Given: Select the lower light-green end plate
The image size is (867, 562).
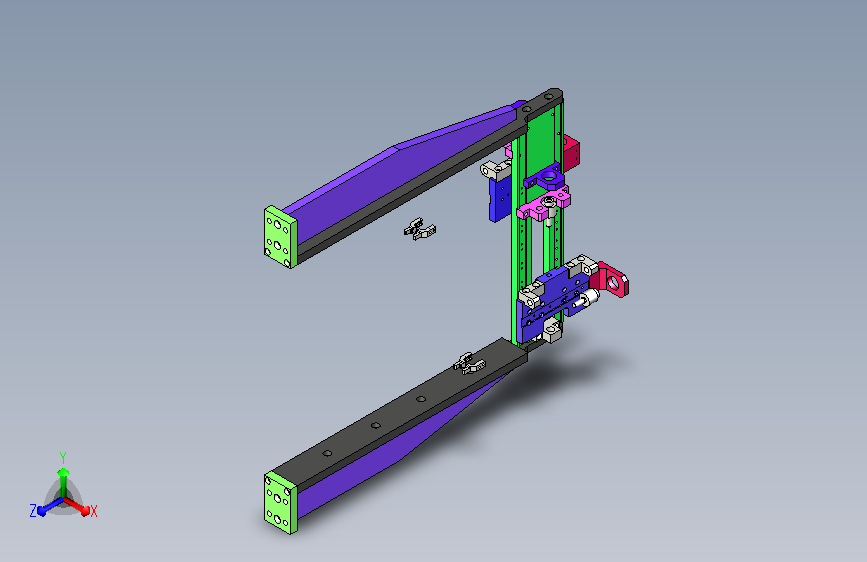Looking at the screenshot, I should 280,502.
